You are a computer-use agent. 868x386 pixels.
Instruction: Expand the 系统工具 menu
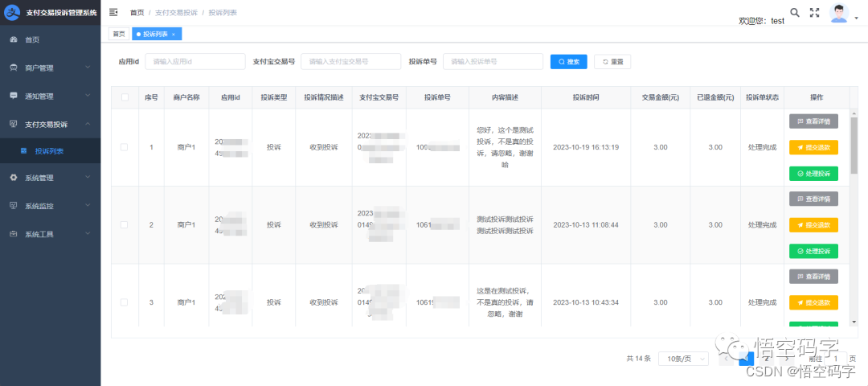click(88, 234)
